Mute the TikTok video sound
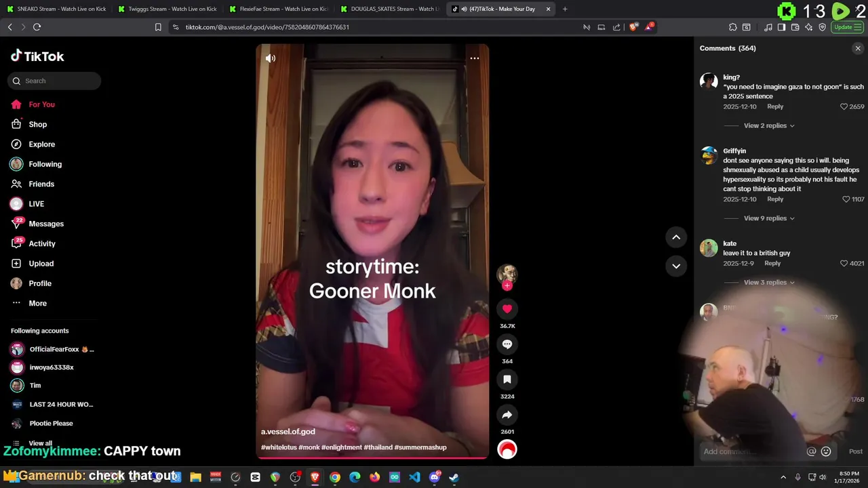868x488 pixels. click(271, 58)
